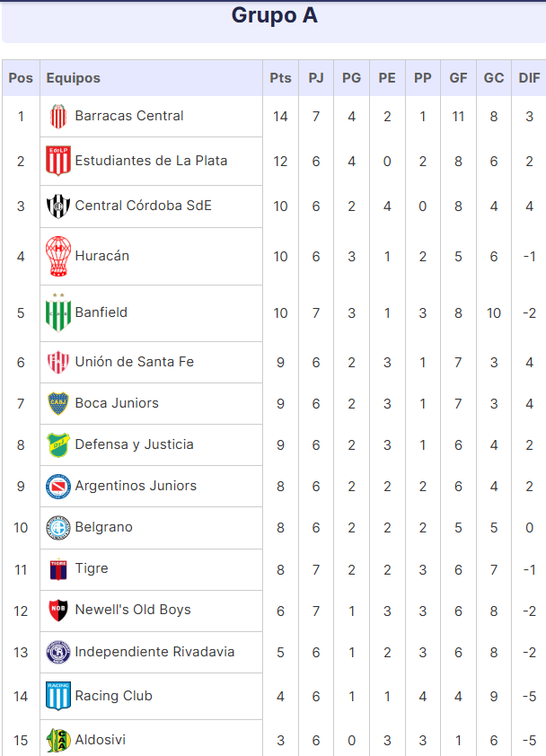Click the Defensa y Justicia crest

tap(57, 445)
